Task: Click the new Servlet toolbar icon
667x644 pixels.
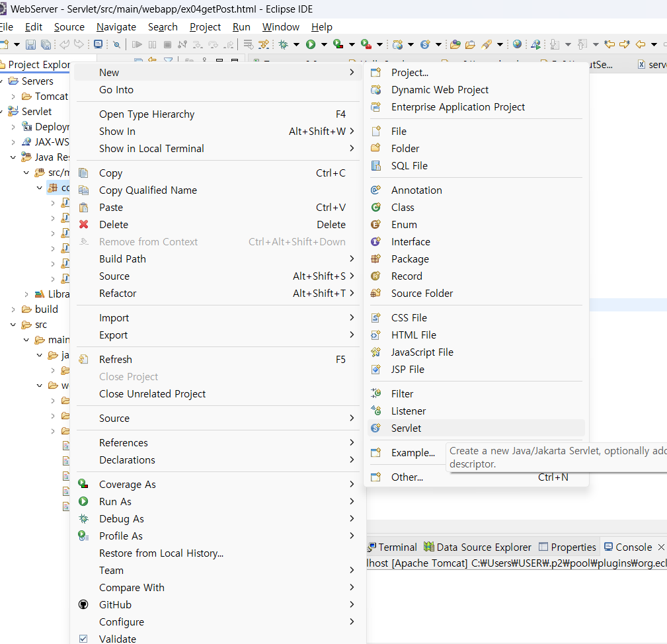Action: [x=425, y=44]
